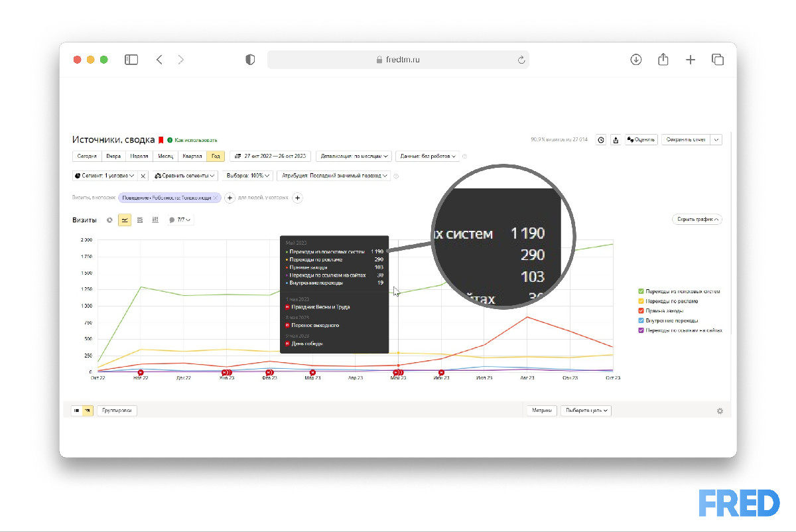Screen dimensions: 796x532
Task: Remove the Роботность: Только люди filter chip
Action: 216,198
